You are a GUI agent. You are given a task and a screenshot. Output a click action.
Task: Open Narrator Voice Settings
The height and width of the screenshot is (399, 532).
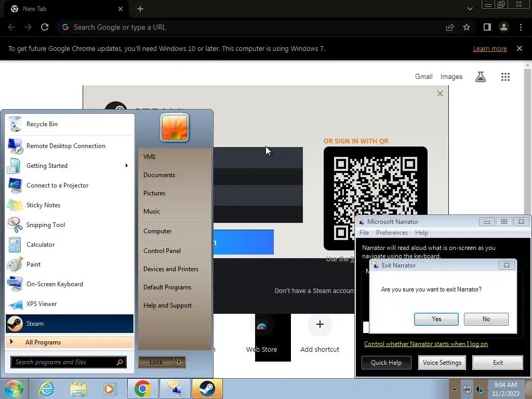[x=442, y=362]
